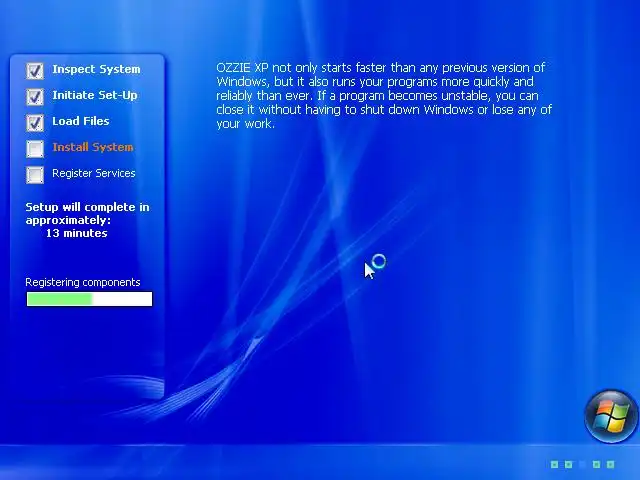Click the Initiate Set-Up checkbox
The image size is (640, 480).
[x=35, y=97]
